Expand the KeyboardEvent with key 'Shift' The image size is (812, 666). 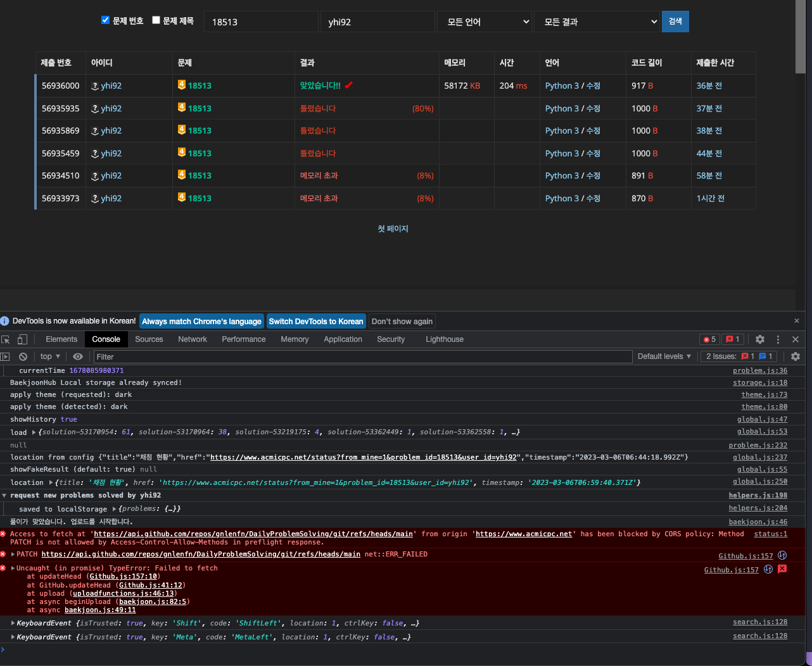pos(13,624)
